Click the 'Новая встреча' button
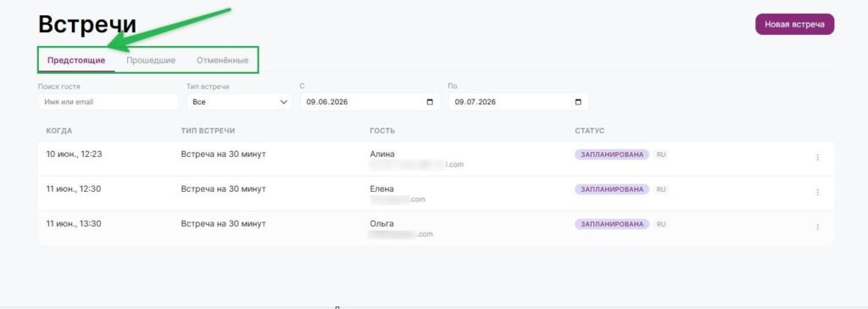Image resolution: width=868 pixels, height=309 pixels. click(x=794, y=25)
